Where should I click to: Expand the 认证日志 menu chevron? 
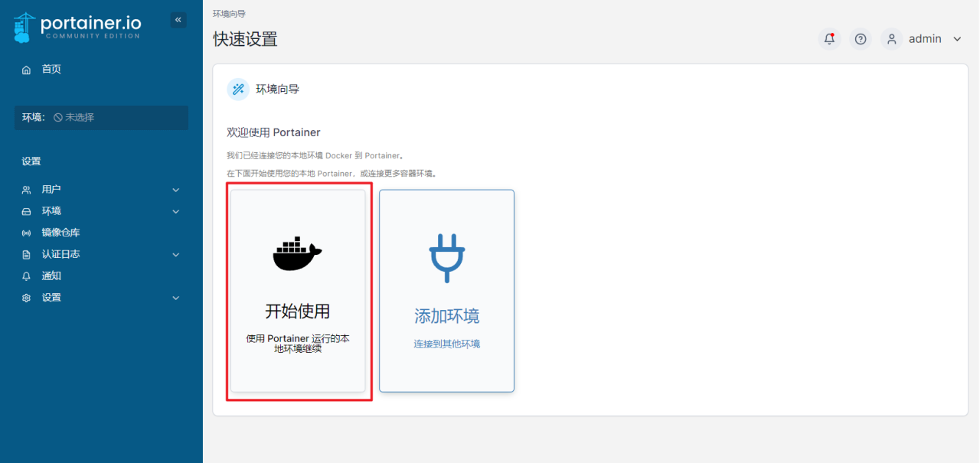(175, 254)
